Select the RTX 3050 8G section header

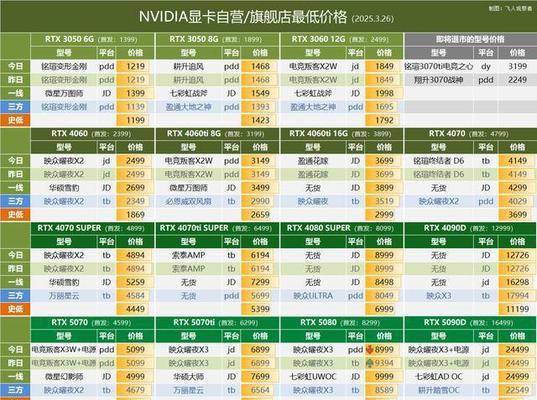(x=217, y=39)
